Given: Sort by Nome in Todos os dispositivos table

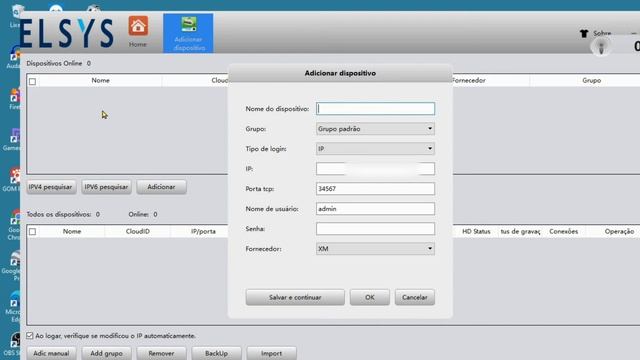Looking at the screenshot, I should tap(72, 231).
